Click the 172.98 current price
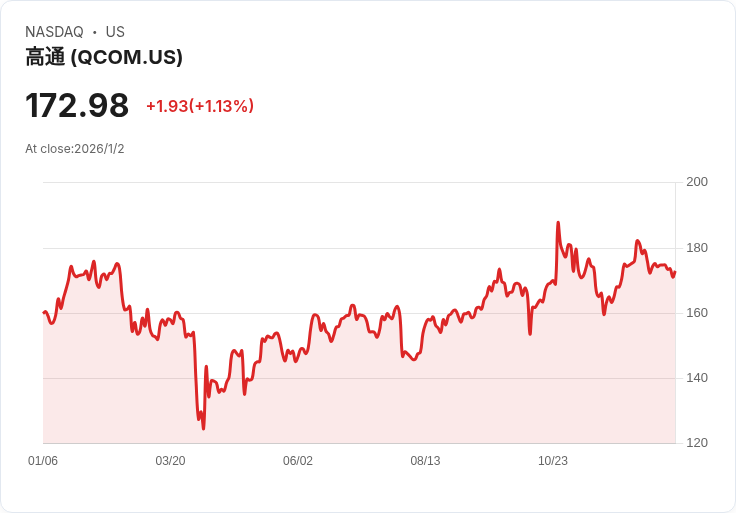The height and width of the screenshot is (513, 736). (77, 106)
